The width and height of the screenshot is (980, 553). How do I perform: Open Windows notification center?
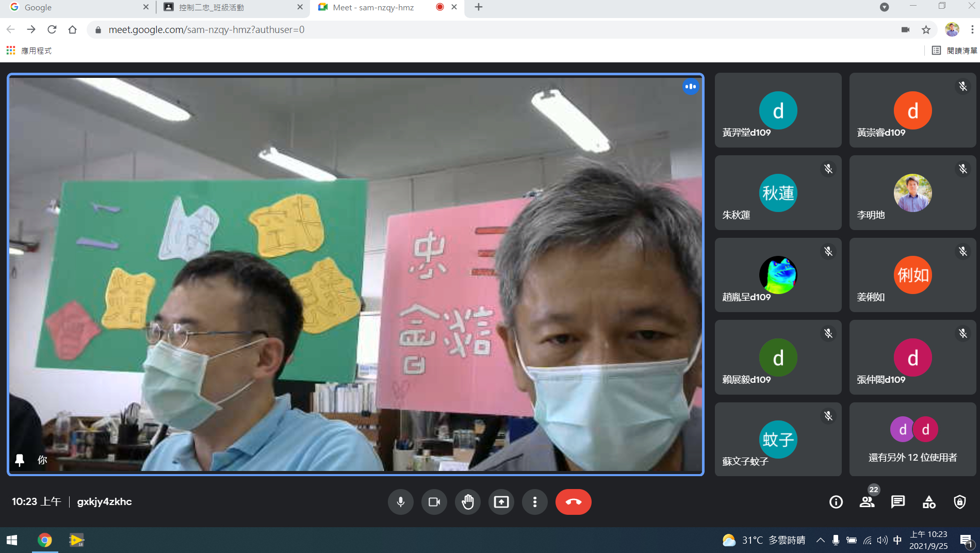[x=966, y=540]
